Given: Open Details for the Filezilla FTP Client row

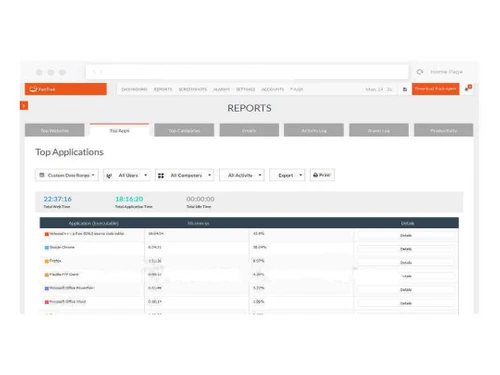Looking at the screenshot, I should [x=406, y=276].
